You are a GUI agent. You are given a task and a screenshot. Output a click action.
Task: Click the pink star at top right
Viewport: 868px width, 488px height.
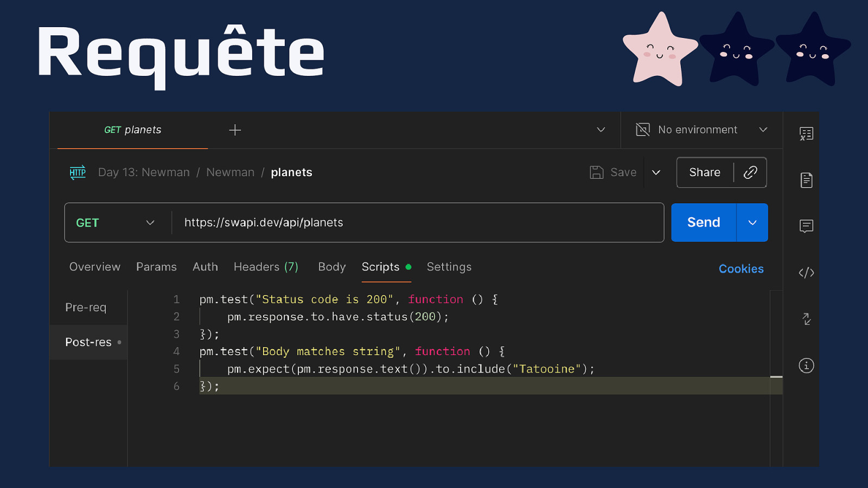pyautogui.click(x=660, y=50)
